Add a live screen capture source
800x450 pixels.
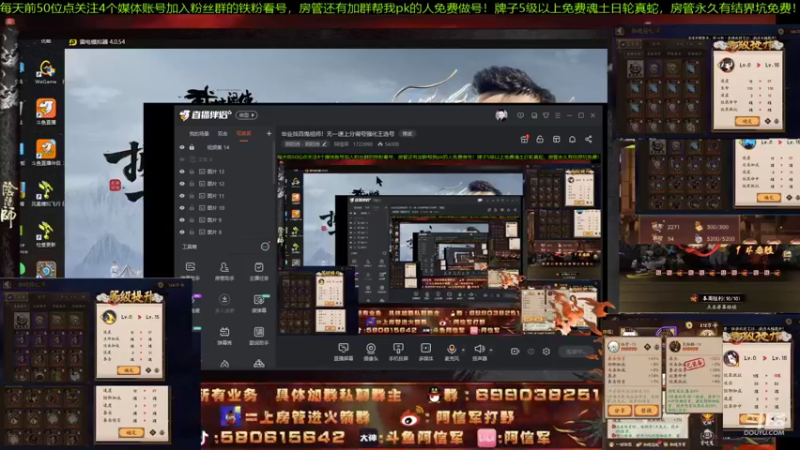343,352
